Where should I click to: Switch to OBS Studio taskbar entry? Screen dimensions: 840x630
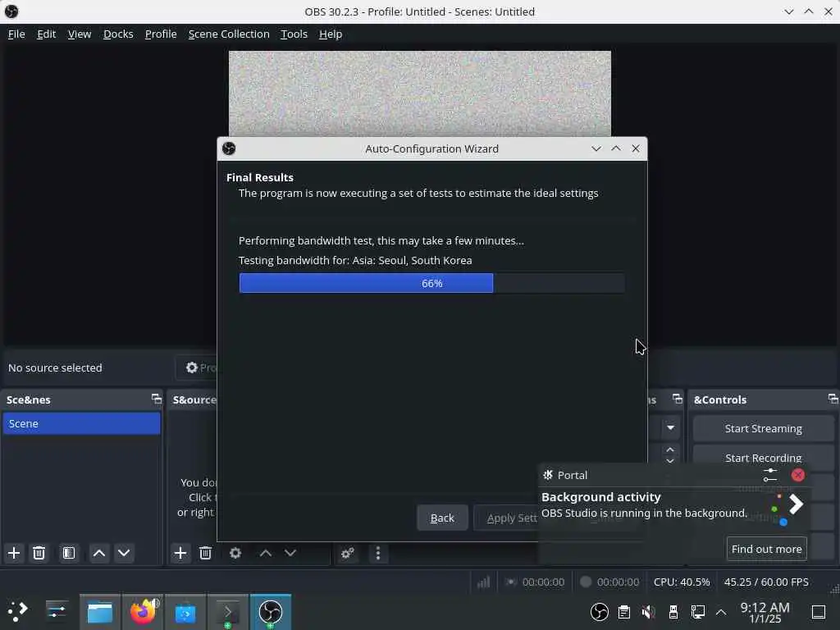[x=271, y=612]
